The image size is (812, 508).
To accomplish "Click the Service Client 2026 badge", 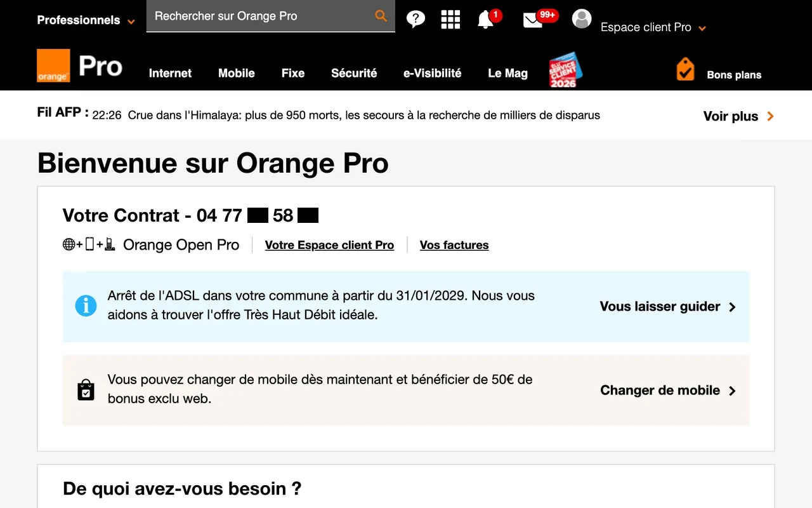I will [x=565, y=70].
